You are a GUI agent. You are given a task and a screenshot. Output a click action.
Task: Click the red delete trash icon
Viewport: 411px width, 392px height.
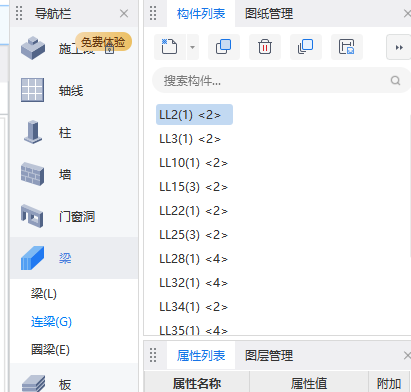pos(265,47)
